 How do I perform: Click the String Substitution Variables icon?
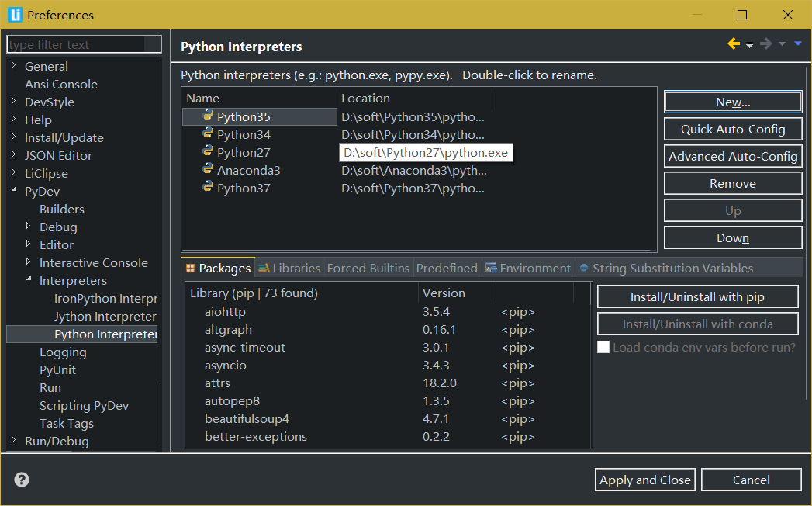tap(584, 268)
